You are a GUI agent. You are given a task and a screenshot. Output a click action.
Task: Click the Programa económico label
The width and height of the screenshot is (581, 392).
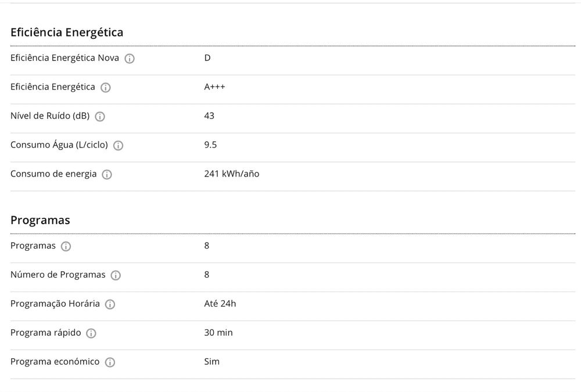pos(55,362)
